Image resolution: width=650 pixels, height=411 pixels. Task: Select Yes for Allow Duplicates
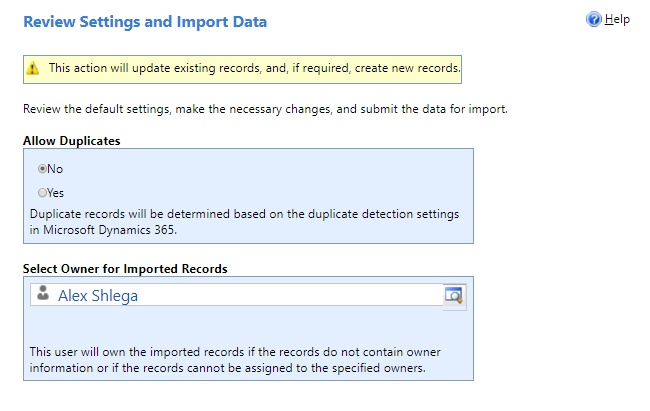point(42,193)
